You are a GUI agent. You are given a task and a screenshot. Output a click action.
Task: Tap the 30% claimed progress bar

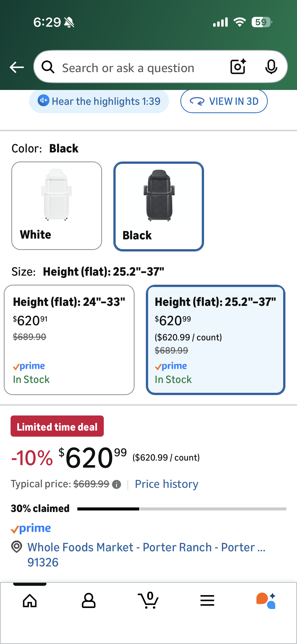(x=182, y=509)
